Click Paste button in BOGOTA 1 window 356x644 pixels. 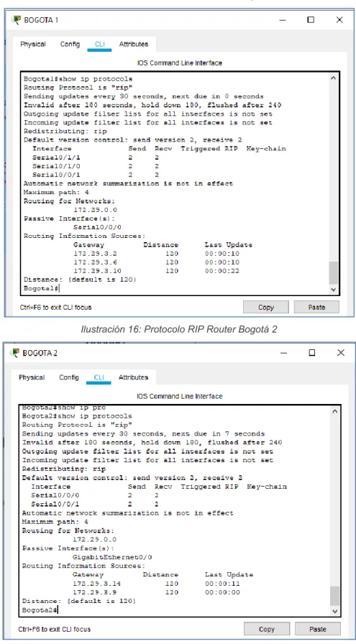(x=316, y=307)
